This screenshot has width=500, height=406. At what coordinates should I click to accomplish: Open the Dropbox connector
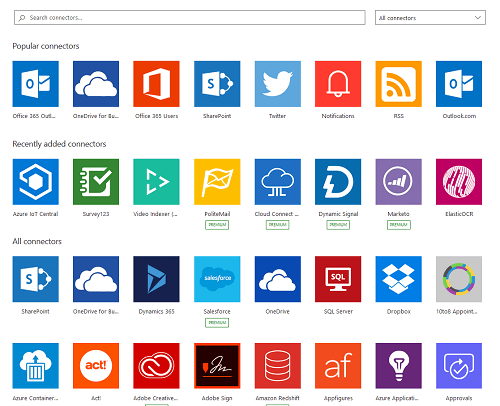pyautogui.click(x=399, y=279)
